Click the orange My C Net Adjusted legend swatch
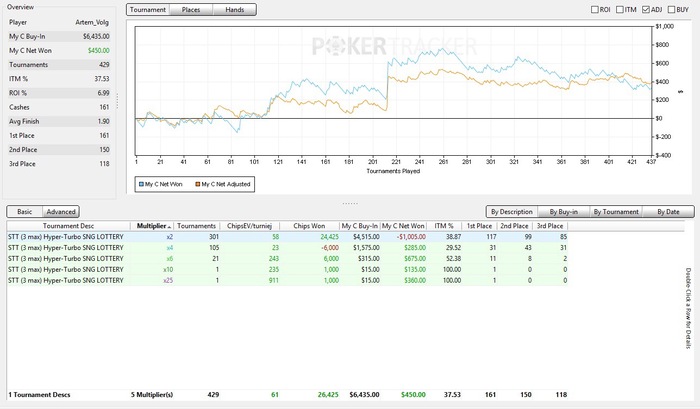 pos(199,184)
